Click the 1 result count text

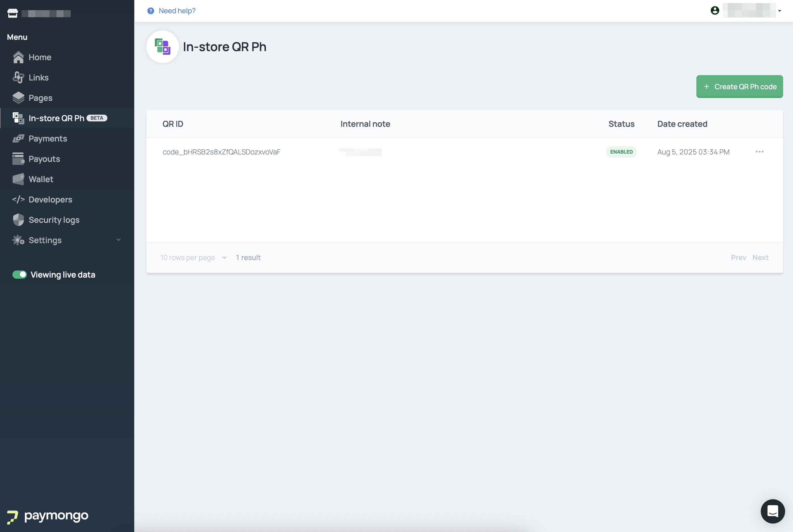tap(248, 258)
